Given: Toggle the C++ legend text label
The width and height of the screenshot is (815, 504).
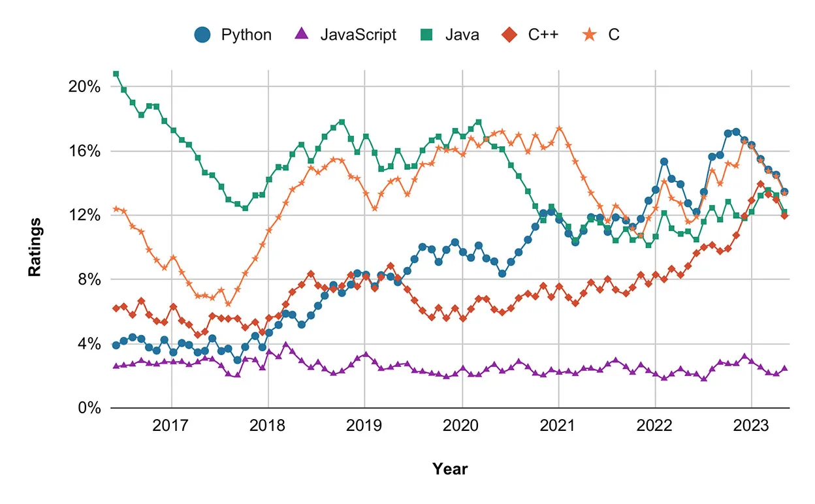Looking at the screenshot, I should click(x=543, y=35).
